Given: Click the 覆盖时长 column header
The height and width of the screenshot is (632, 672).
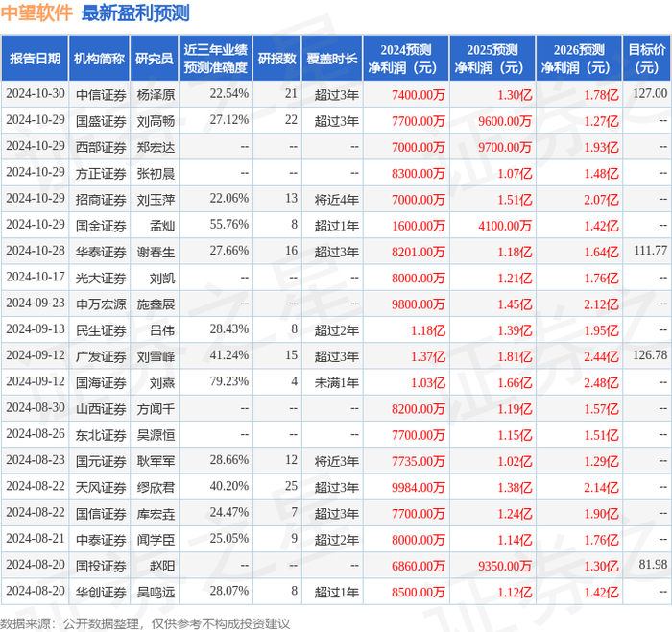Looking at the screenshot, I should tap(332, 59).
